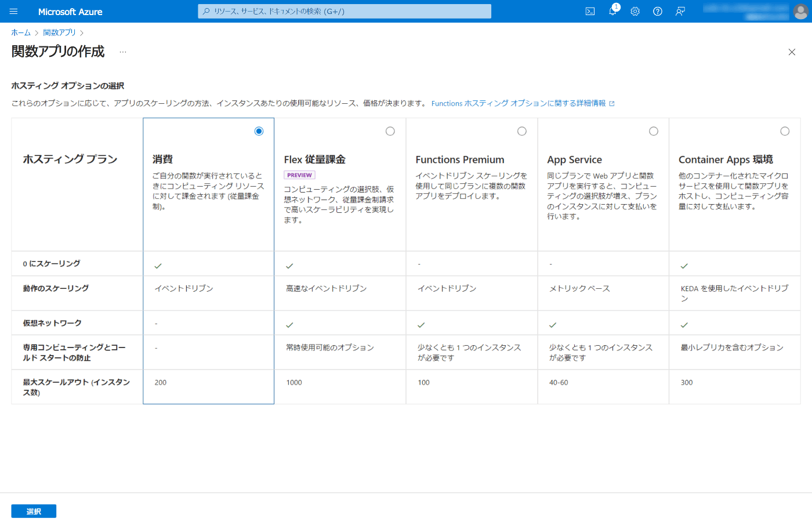Open Cloud Shell from the top bar
Screen dimensions: 812x529
(x=590, y=11)
